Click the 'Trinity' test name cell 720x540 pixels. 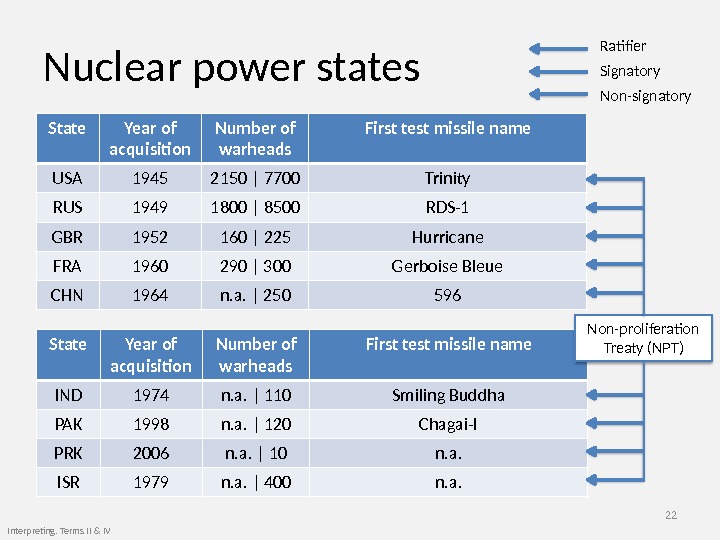447,178
